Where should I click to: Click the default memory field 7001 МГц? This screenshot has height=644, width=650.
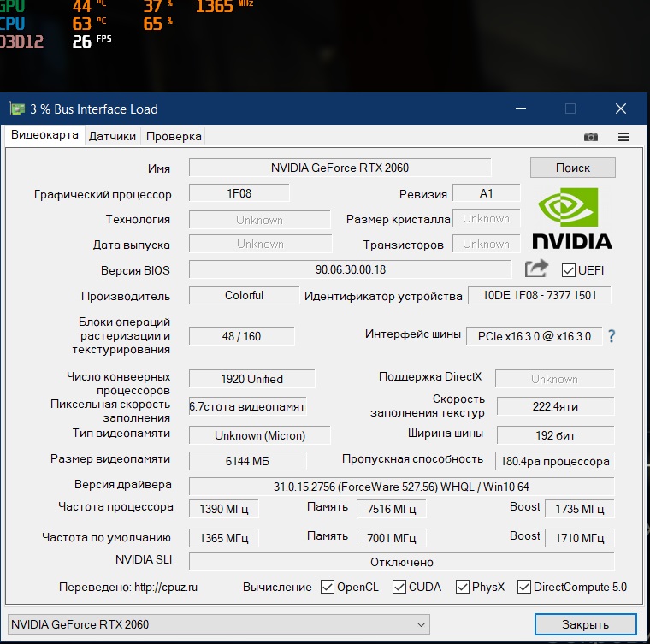[x=392, y=538]
